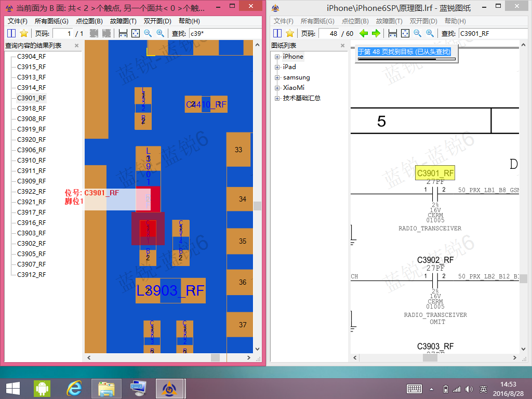The image size is (532, 399).
Task: Open 双开图(D) menu in left window
Action: pos(157,21)
